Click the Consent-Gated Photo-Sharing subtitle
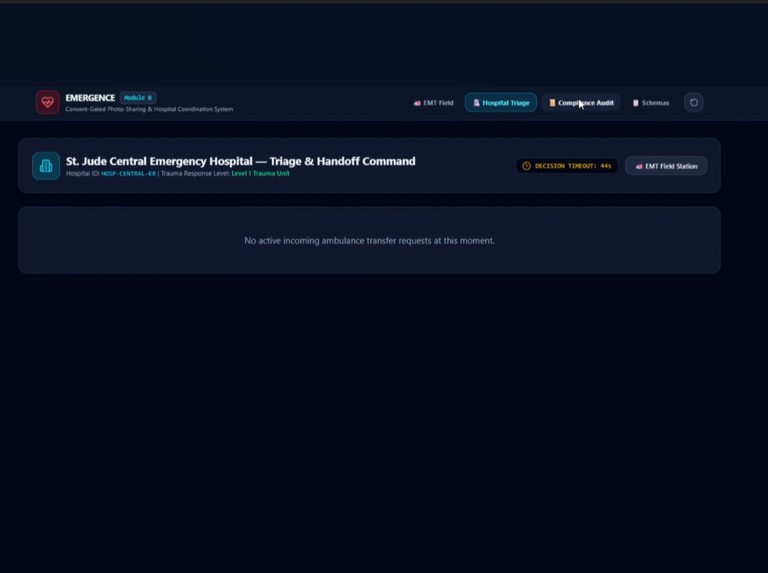Image resolution: width=768 pixels, height=573 pixels. point(149,109)
